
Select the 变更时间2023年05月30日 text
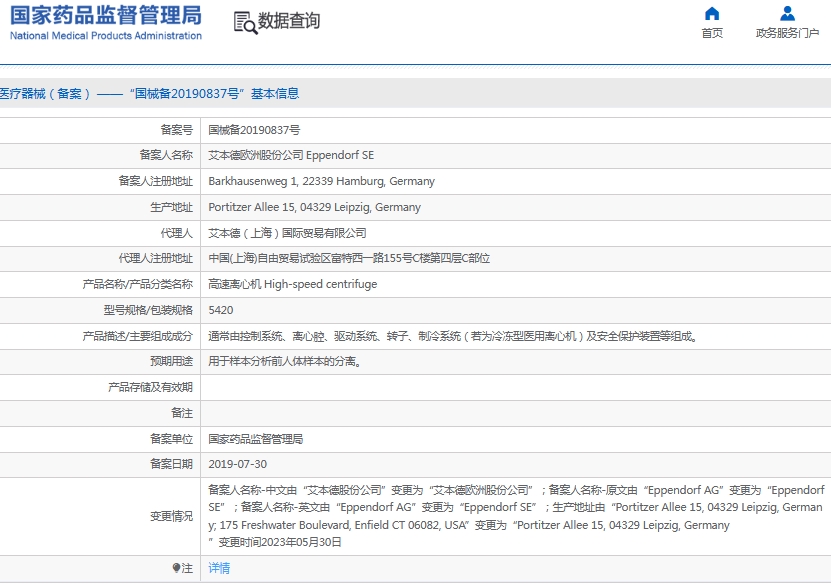click(280, 542)
